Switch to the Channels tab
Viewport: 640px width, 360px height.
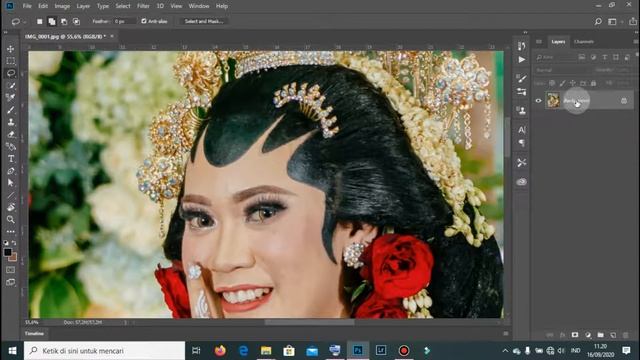click(584, 42)
